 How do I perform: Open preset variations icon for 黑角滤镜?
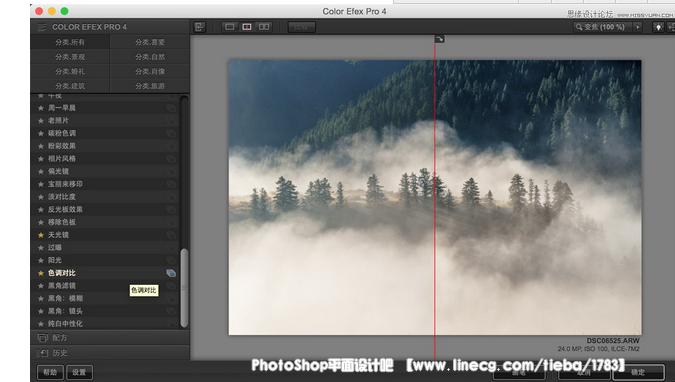click(171, 286)
